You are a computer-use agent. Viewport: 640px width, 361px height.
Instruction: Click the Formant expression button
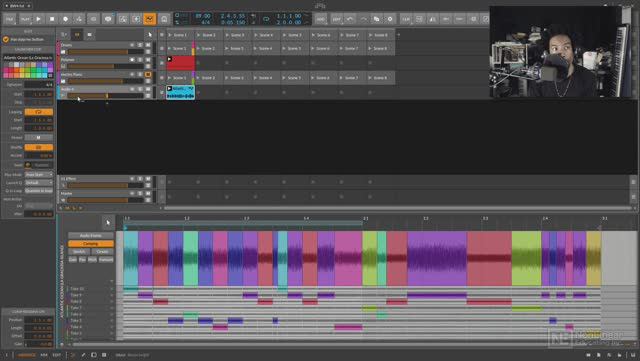coord(106,260)
